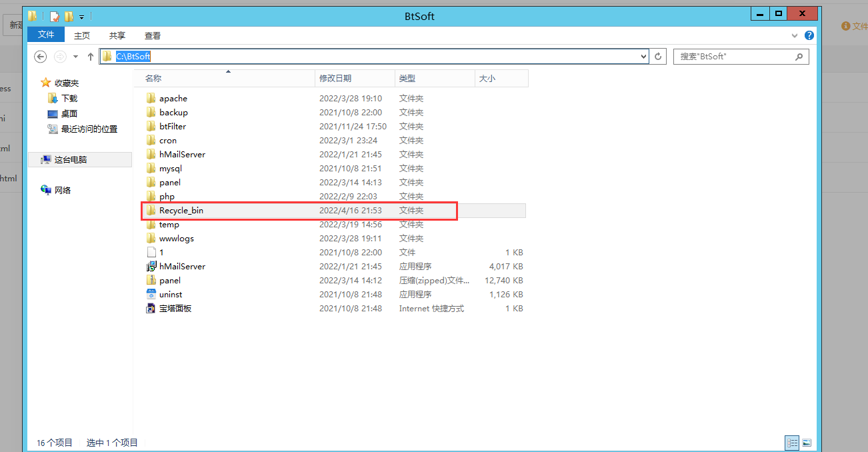Click the New Folder quick access icon
Screen dimensions: 868x452
pos(69,16)
